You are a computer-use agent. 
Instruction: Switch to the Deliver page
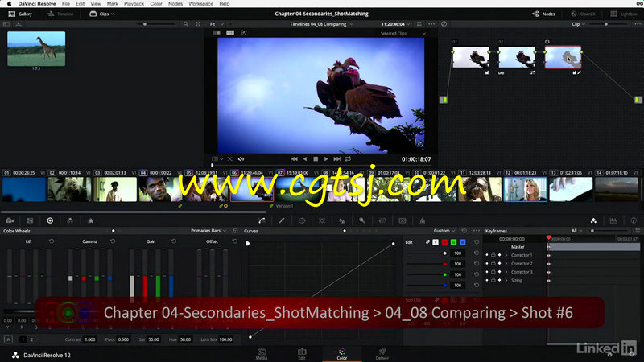point(382,354)
